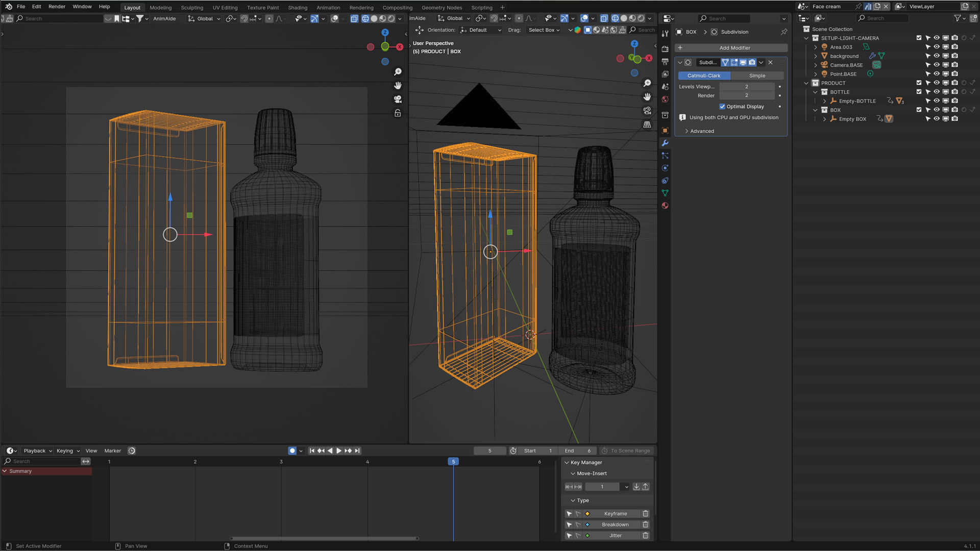Open the Tool properties tab
Image resolution: width=980 pixels, height=551 pixels.
pos(665,34)
